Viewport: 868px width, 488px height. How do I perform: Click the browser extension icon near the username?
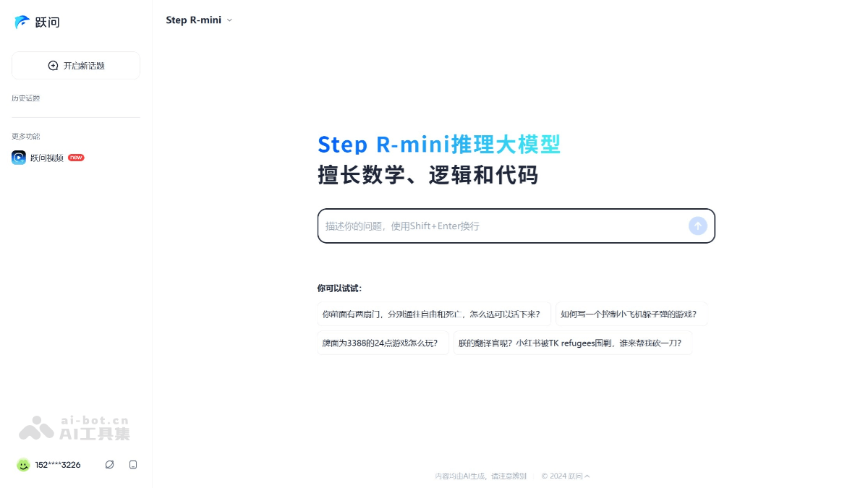coord(110,465)
